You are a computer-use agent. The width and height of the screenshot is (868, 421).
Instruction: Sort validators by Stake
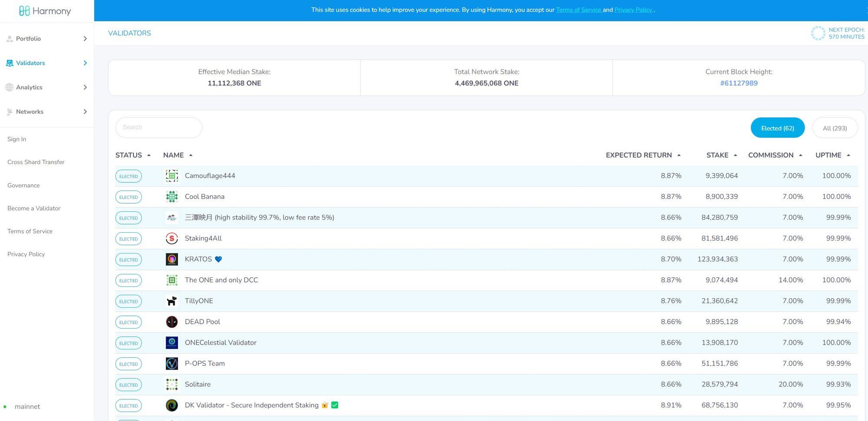pyautogui.click(x=722, y=155)
